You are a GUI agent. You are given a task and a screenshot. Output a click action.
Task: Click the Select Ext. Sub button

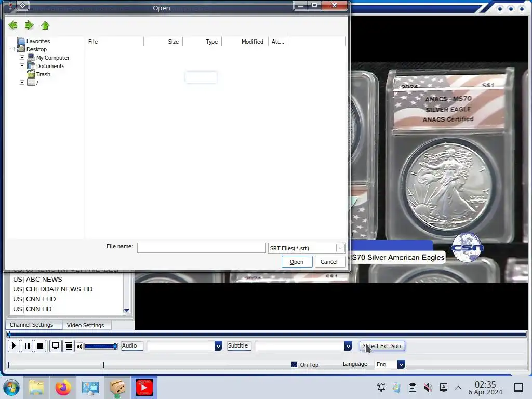click(x=382, y=345)
